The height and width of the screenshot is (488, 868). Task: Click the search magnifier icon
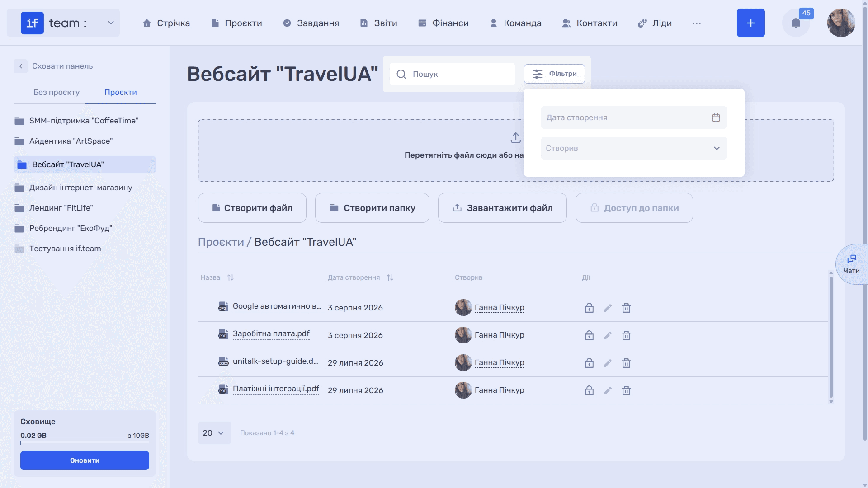tap(401, 74)
